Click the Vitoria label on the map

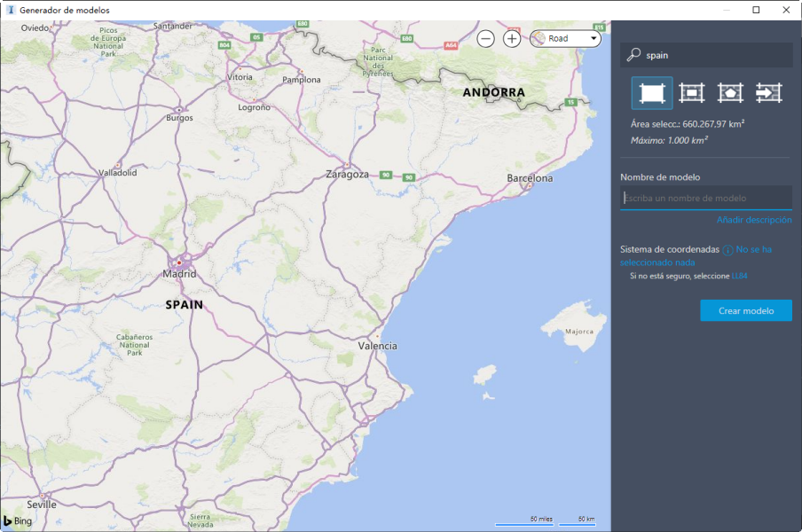[240, 77]
